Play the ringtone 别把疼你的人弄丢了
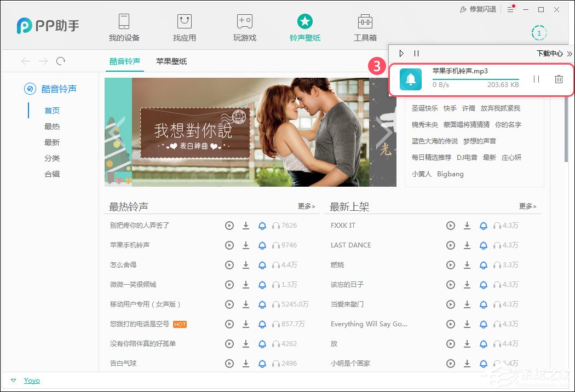The image size is (575, 392). tap(229, 225)
